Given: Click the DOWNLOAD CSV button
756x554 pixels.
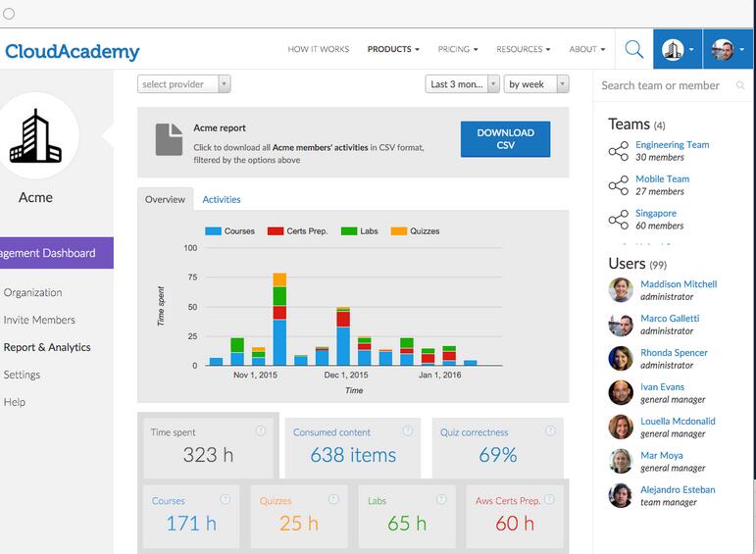Looking at the screenshot, I should click(x=505, y=139).
